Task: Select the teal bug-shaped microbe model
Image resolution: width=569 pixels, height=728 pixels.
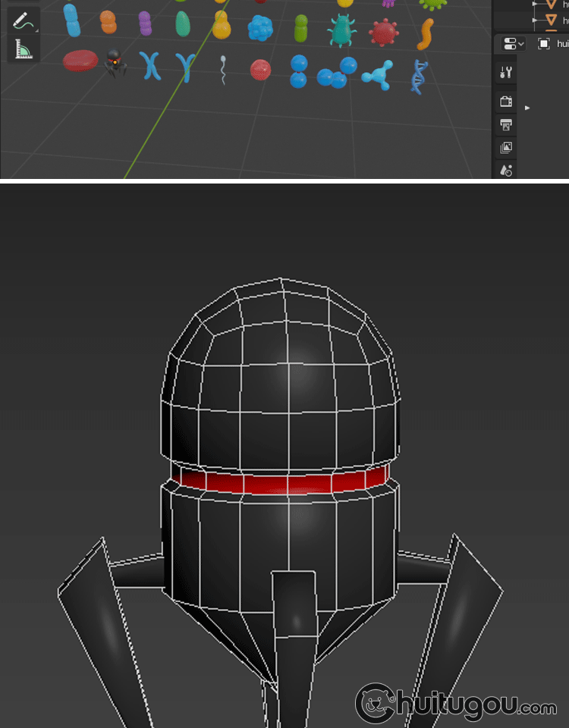Action: [341, 30]
